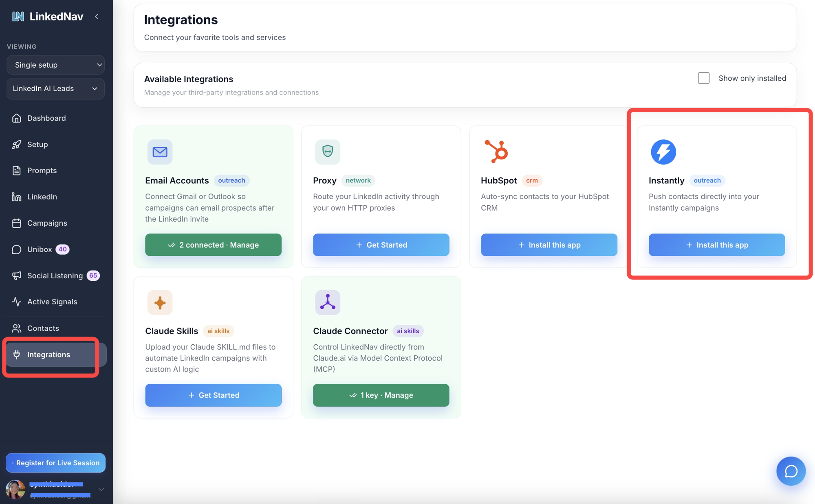This screenshot has height=504, width=815.
Task: Click the ai skills tag on Claude Connector
Action: click(x=408, y=331)
